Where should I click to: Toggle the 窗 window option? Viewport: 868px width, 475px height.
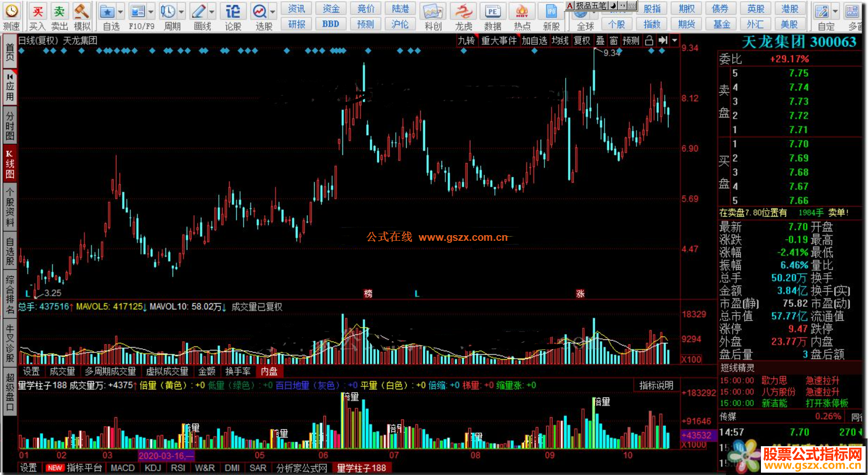(x=614, y=41)
